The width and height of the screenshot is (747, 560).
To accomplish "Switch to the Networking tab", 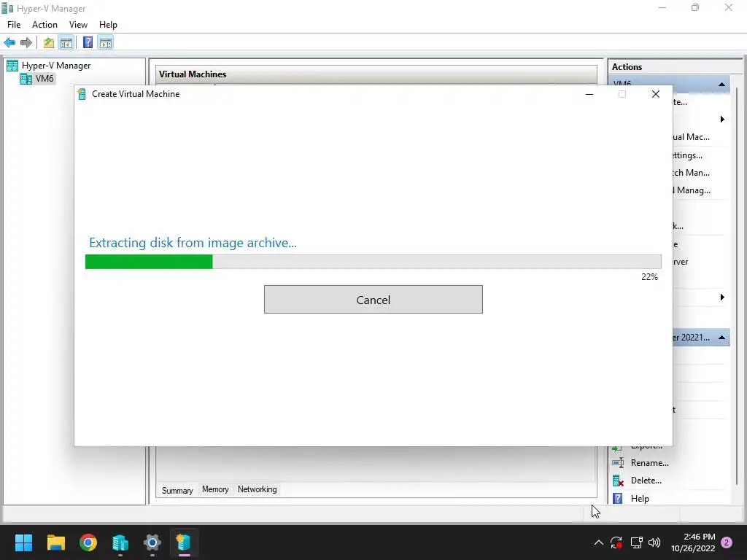I will point(258,489).
